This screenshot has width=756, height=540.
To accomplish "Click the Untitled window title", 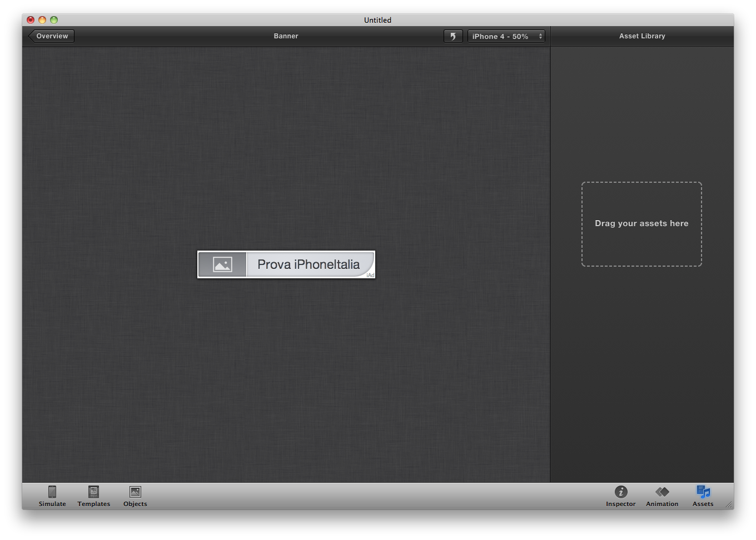I will pyautogui.click(x=377, y=20).
